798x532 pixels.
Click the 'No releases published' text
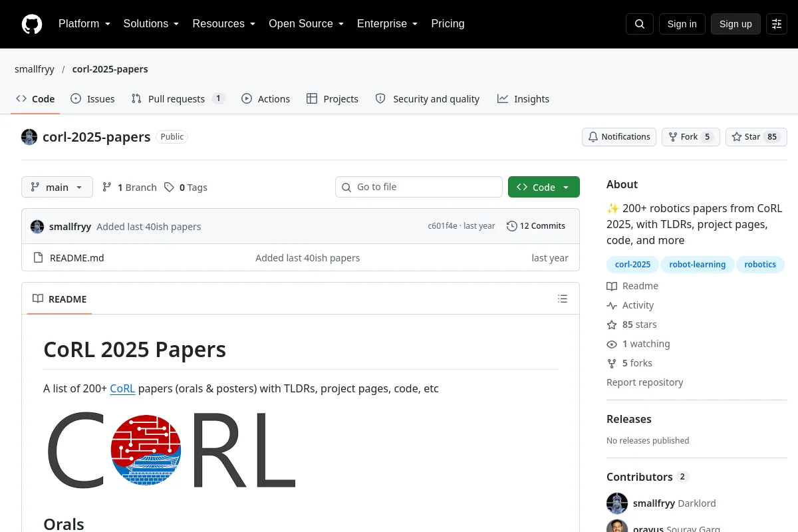click(648, 440)
